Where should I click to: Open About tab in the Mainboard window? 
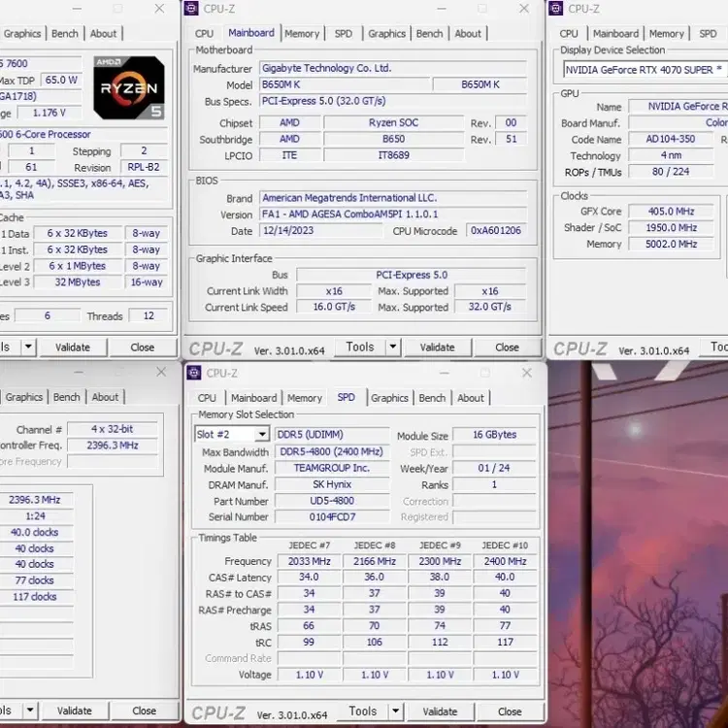coord(468,34)
